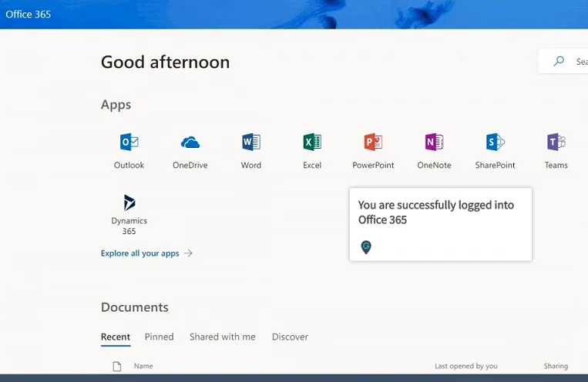
Task: Open the OneDrive app
Action: 190,151
